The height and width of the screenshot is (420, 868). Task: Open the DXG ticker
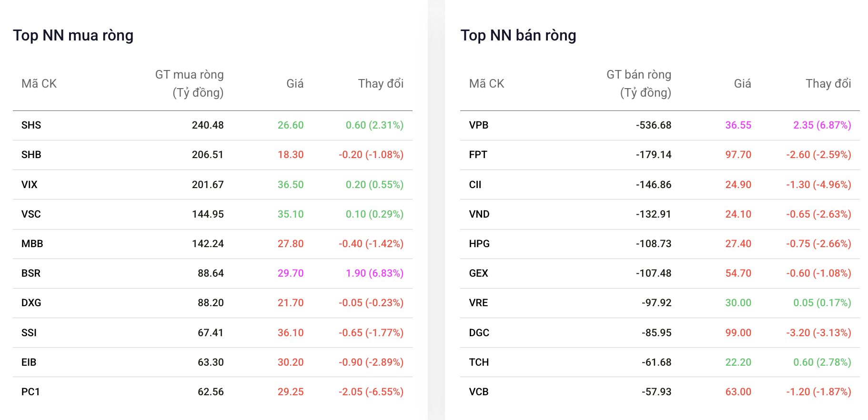(x=31, y=303)
